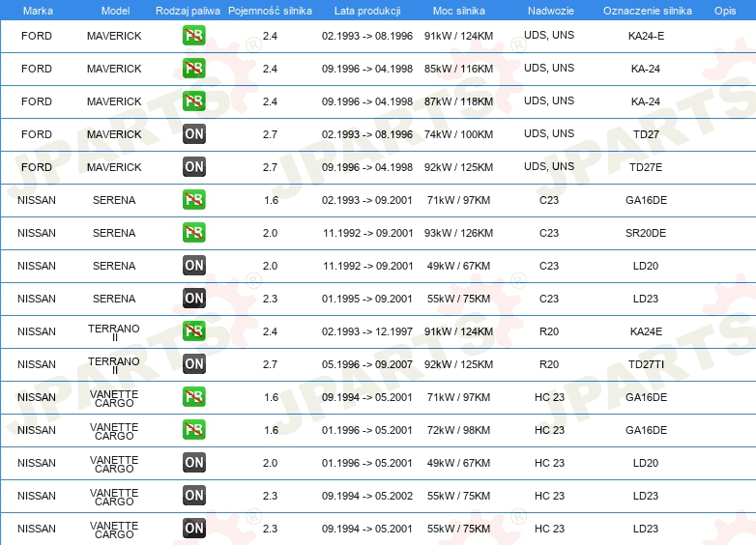Viewport: 756px width, 545px height.
Task: Click the date range 02.1993 -> 12.1997
Action: tap(367, 331)
